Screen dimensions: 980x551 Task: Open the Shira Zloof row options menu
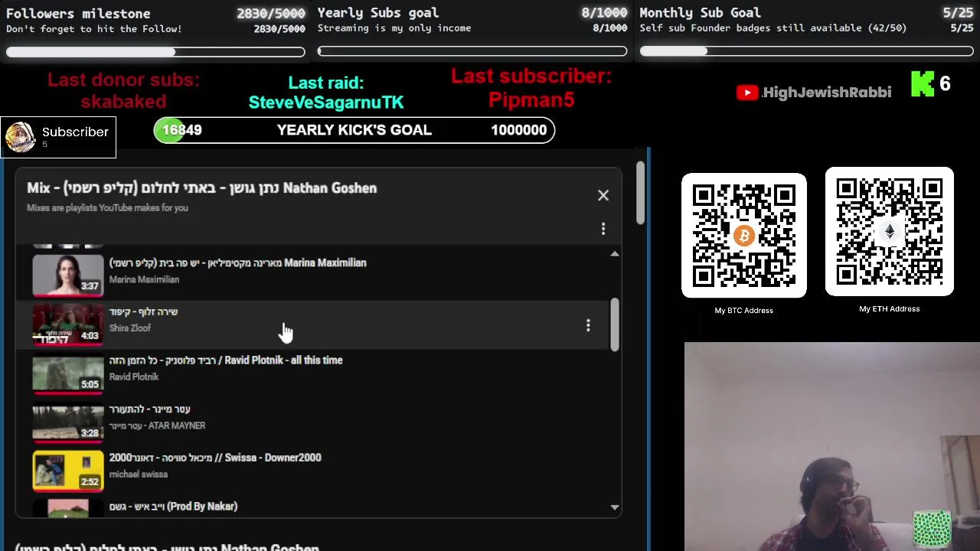tap(588, 325)
